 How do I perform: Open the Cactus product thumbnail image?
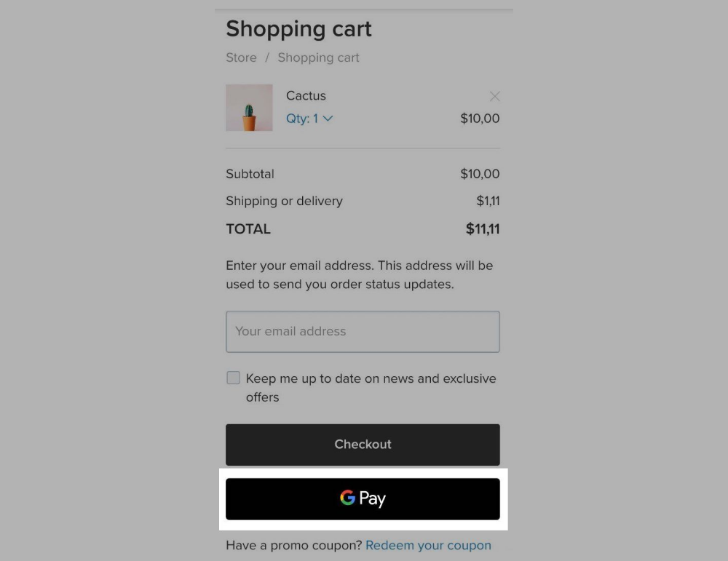pyautogui.click(x=249, y=108)
